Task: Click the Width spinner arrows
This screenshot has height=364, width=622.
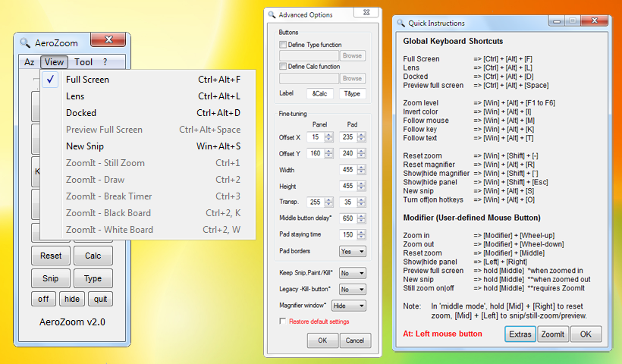Action: coord(361,170)
